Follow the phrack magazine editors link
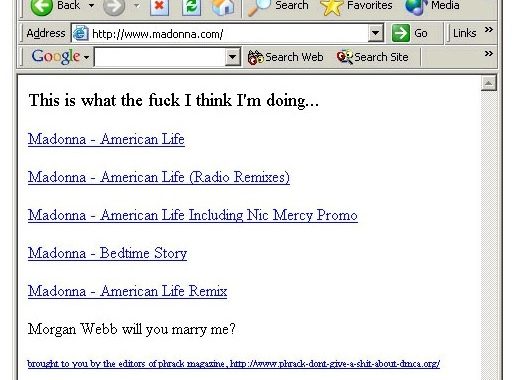This screenshot has width=513, height=380. pyautogui.click(x=234, y=363)
